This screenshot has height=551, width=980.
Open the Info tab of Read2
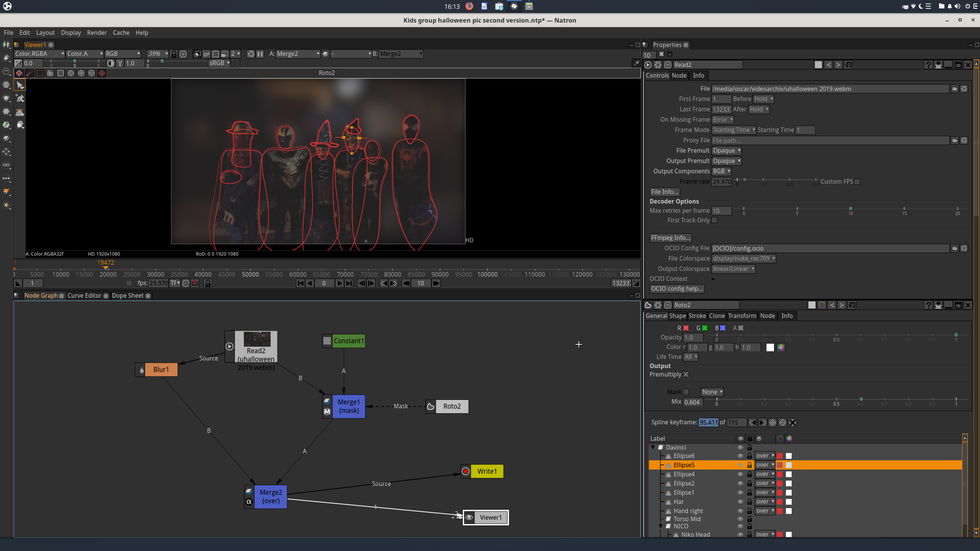pos(698,75)
